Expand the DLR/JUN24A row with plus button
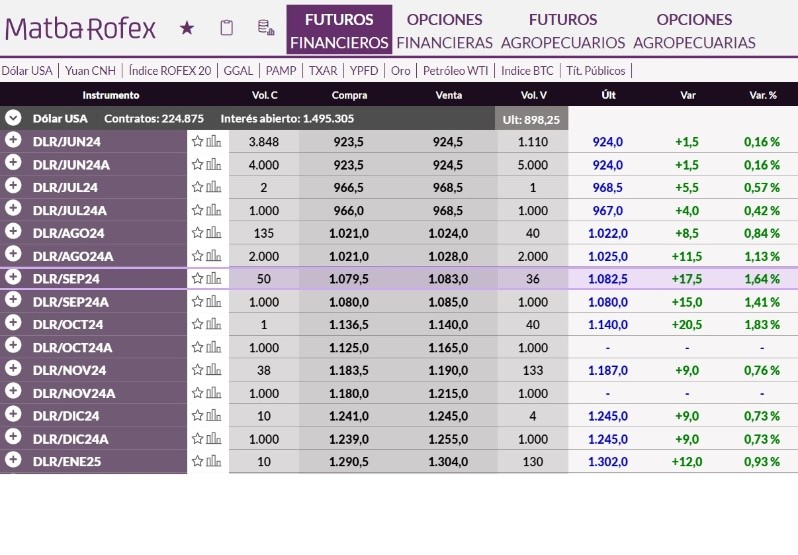Image resolution: width=798 pixels, height=555 pixels. [13, 164]
